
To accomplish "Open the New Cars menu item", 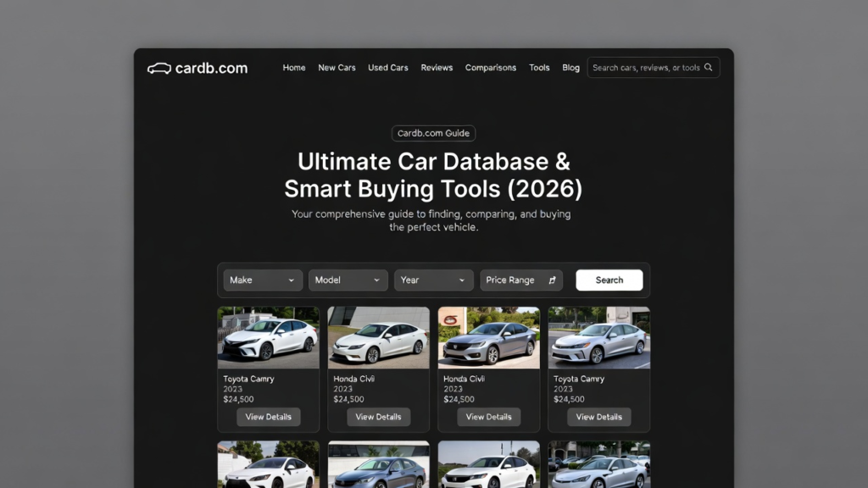I will [337, 68].
